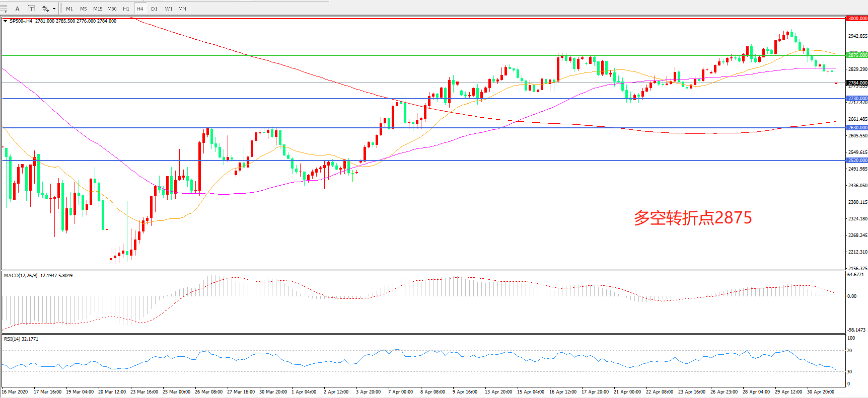Click the triangle beside the SP500-,H4 title
The image size is (868, 398).
coord(5,21)
